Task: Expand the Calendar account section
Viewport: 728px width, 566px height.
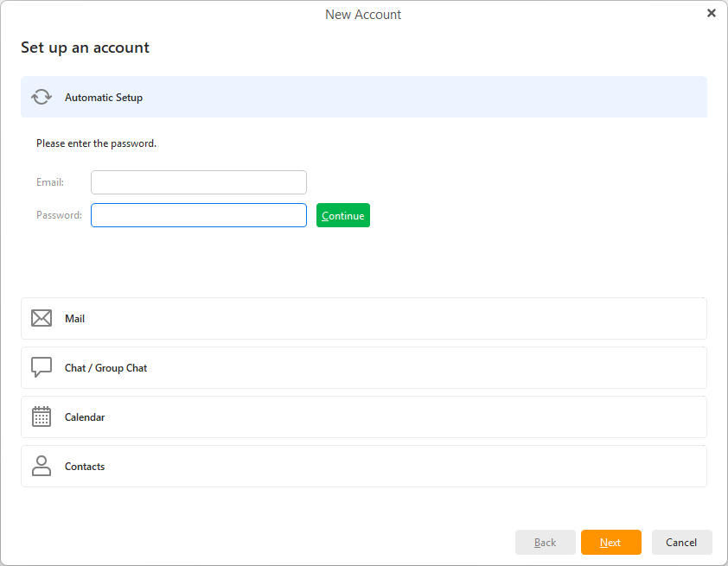Action: (x=363, y=417)
